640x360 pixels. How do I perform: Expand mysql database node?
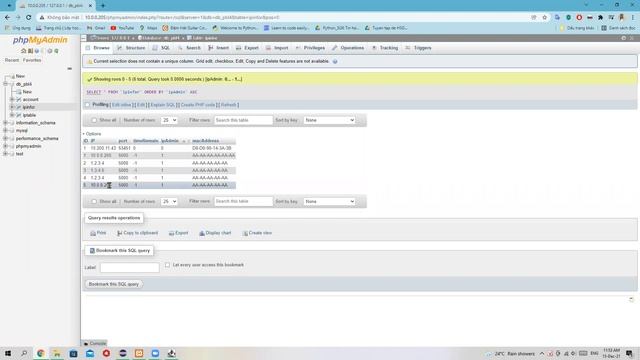pyautogui.click(x=6, y=131)
